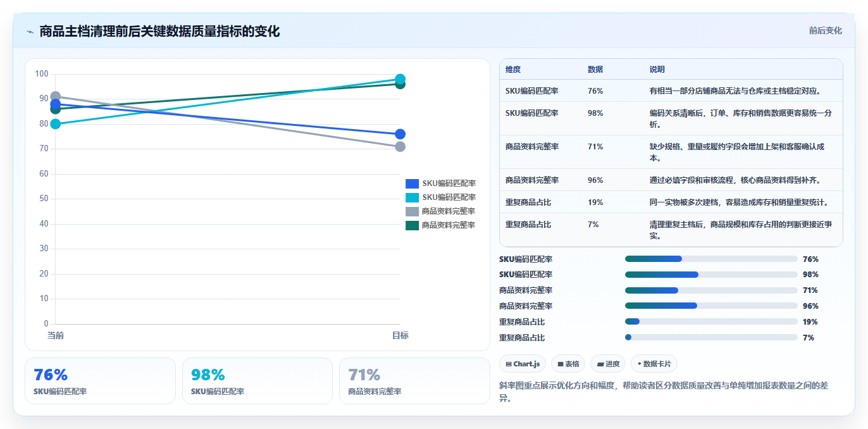Click the 7% cell in the table
The image size is (868, 429).
click(x=593, y=225)
